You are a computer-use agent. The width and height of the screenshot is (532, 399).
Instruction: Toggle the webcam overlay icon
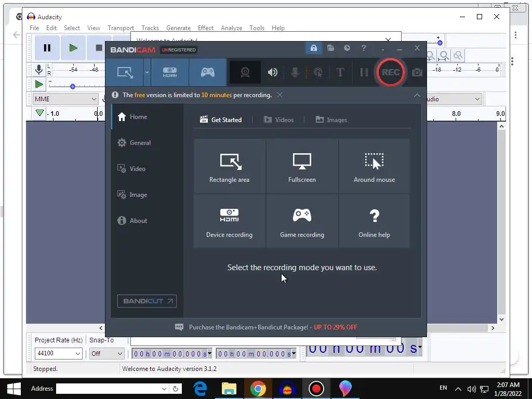coord(245,72)
